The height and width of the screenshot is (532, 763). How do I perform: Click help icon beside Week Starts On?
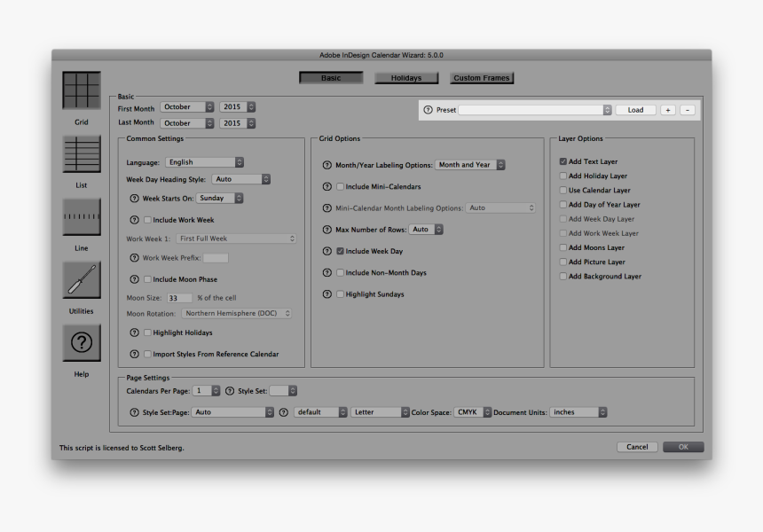pyautogui.click(x=134, y=199)
